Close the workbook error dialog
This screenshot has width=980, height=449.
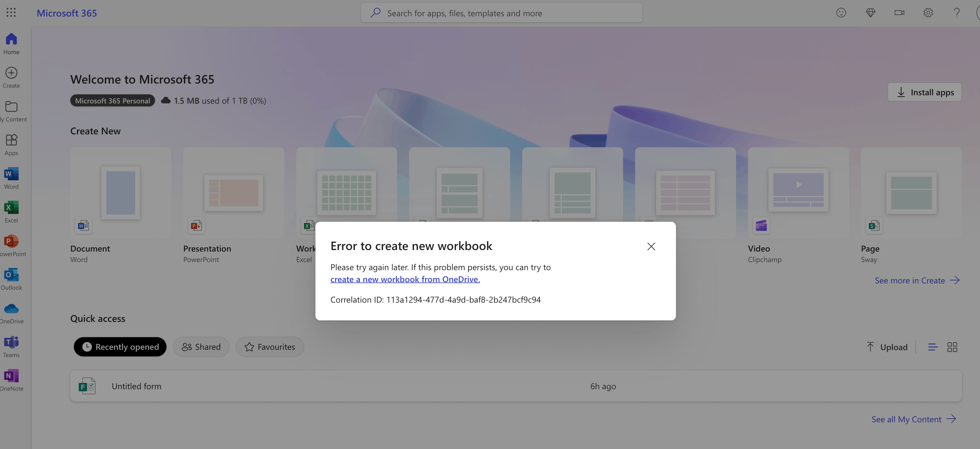651,246
